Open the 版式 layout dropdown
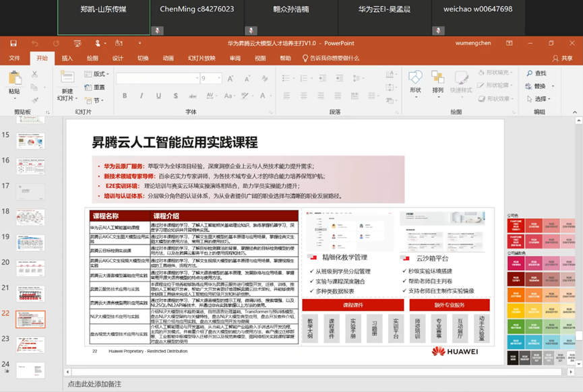The image size is (583, 392). (96, 74)
